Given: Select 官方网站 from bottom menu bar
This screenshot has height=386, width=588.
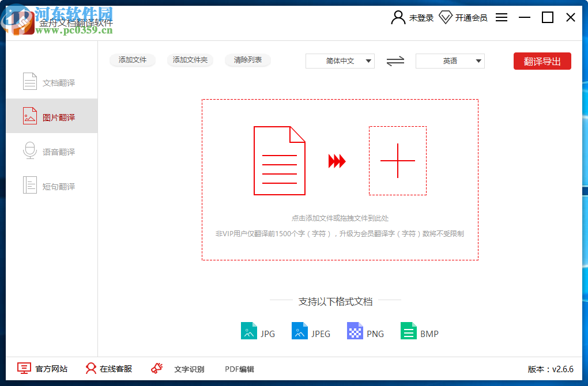Looking at the screenshot, I should pyautogui.click(x=23, y=368).
